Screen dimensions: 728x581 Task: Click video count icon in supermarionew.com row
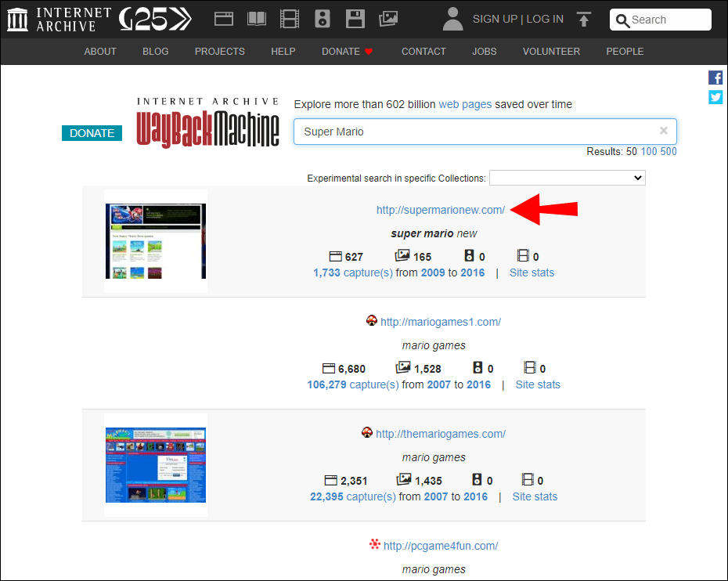coord(523,256)
